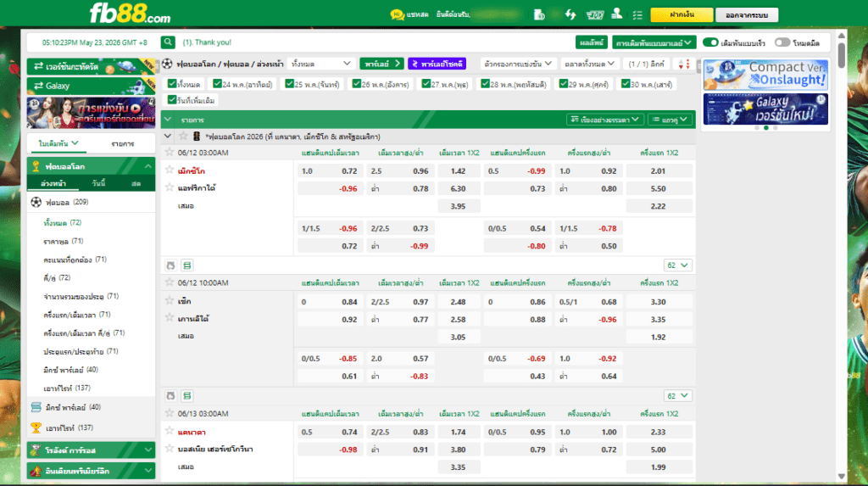Image resolution: width=868 pixels, height=486 pixels.
Task: Click the transfer arrows icon in header
Action: pyautogui.click(x=570, y=14)
